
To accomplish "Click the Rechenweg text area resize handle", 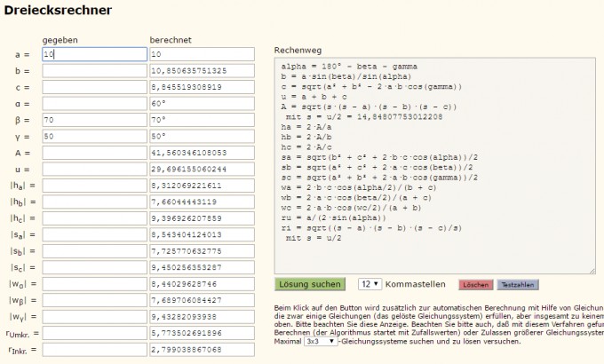I will (592, 271).
